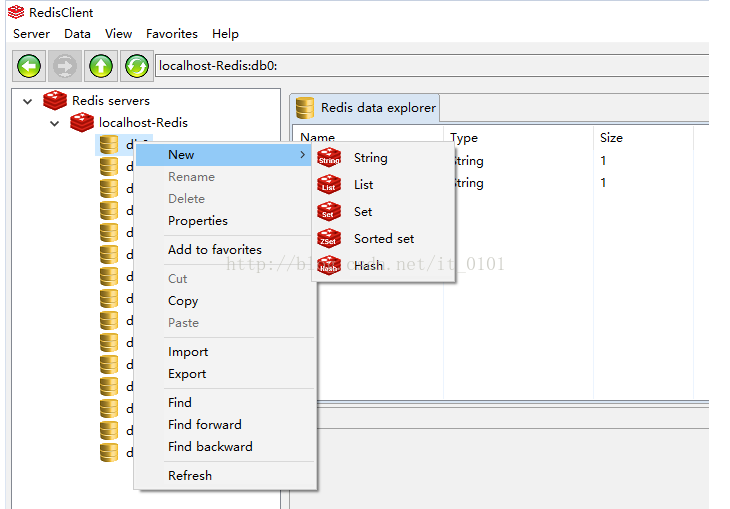Click the List type icon in submenu

click(x=329, y=184)
